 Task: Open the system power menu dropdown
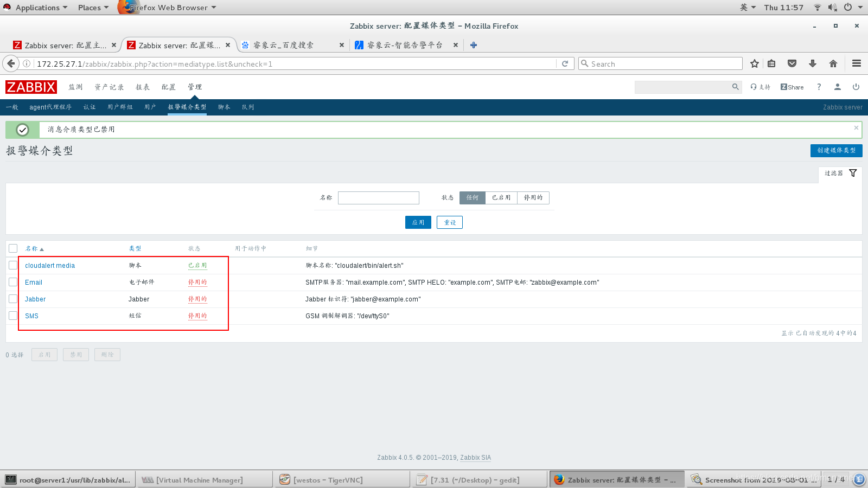tap(853, 7)
